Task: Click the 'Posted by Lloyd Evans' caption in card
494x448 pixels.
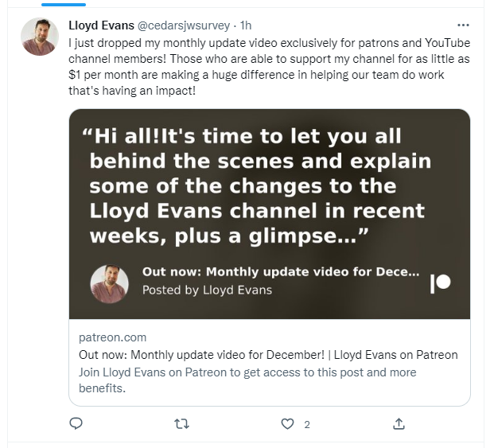Action: tap(207, 290)
